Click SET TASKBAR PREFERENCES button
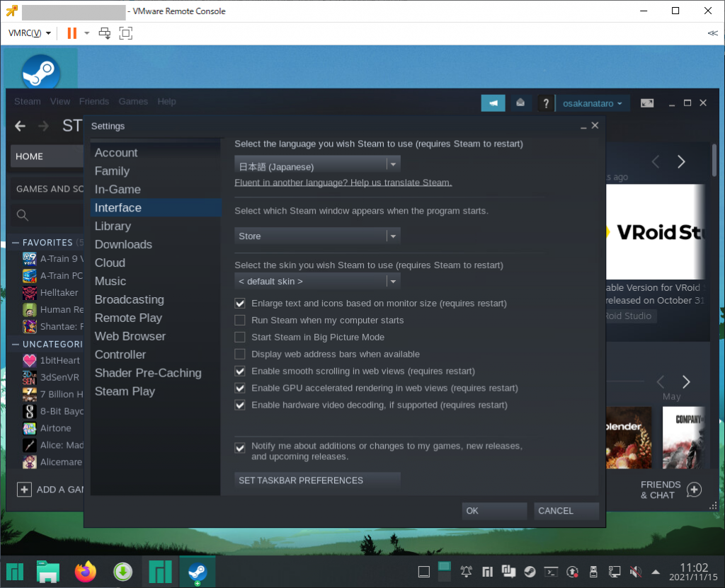 317,480
